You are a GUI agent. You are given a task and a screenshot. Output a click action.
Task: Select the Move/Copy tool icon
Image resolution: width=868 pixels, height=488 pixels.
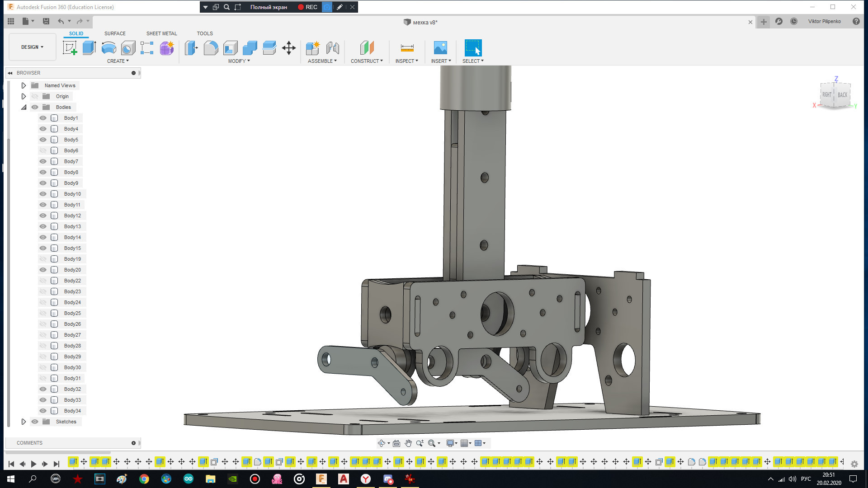coord(288,47)
